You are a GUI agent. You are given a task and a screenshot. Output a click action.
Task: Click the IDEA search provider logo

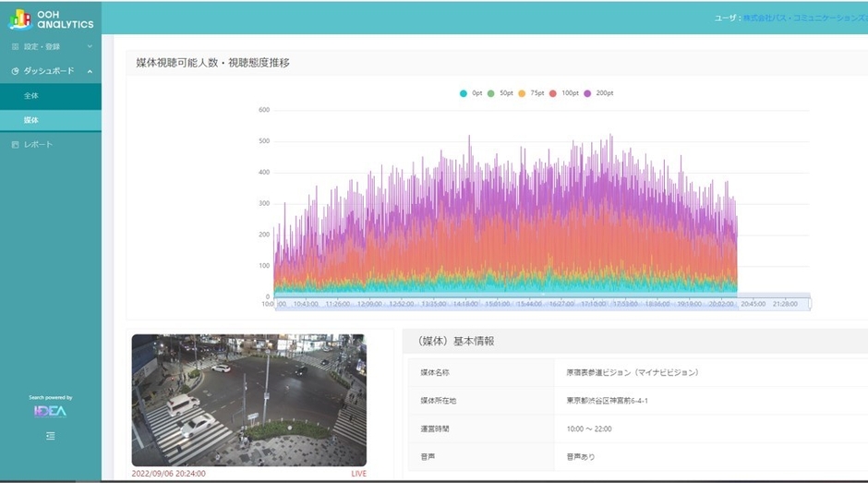point(50,412)
